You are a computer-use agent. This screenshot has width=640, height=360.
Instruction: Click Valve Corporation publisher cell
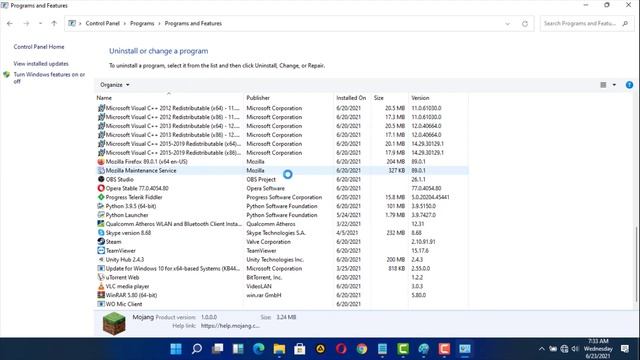pos(268,242)
